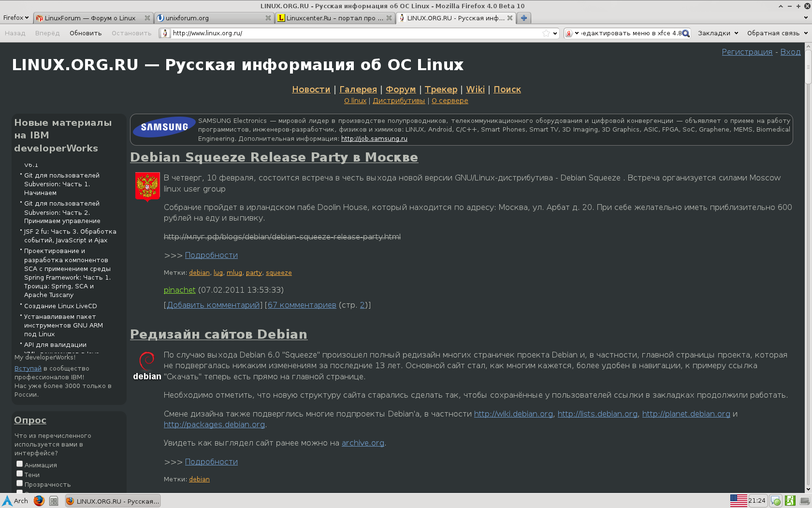Click the Yandex search engine icon

click(569, 33)
